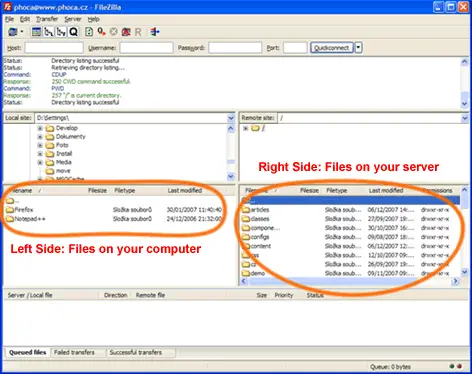Click the Quickconnect button
This screenshot has width=472, height=374.
point(332,48)
